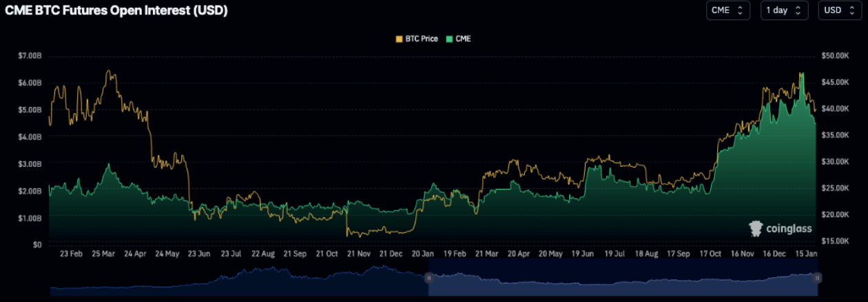Screen dimensions: 868x302
Task: Click the 21 Oct date label
Action: (327, 254)
